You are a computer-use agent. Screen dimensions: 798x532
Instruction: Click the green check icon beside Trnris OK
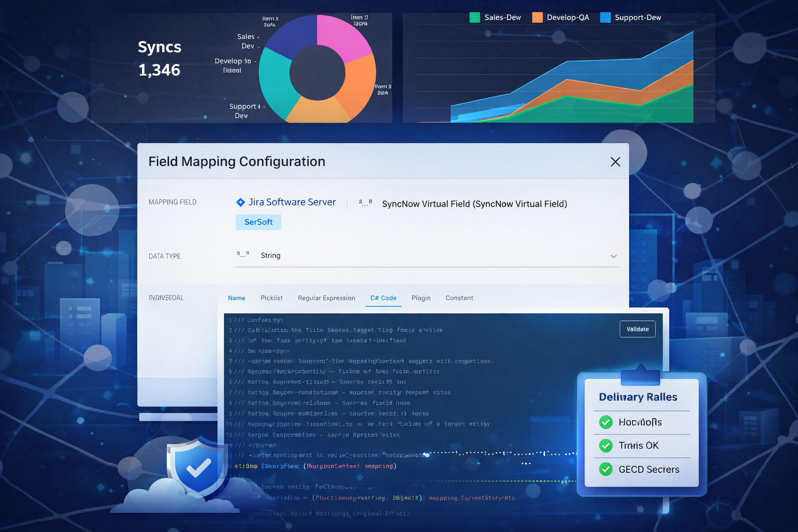click(x=606, y=445)
